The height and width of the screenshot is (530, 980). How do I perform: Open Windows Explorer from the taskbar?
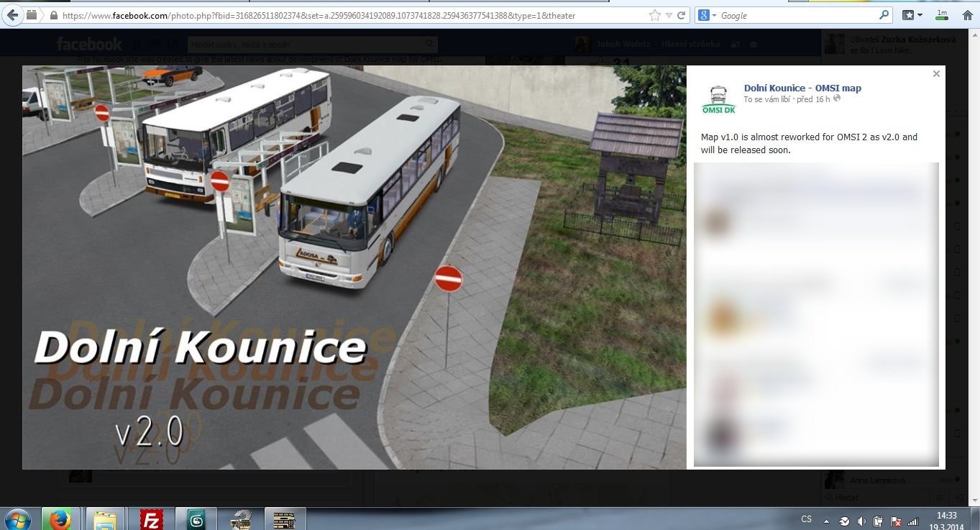tap(105, 518)
